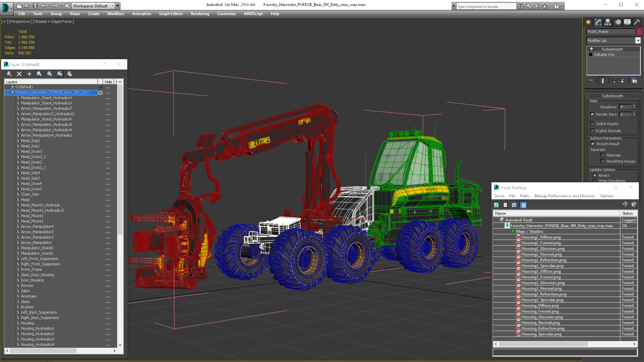Viewport: 644px width, 362px height.
Task: Enable Separate by Smoothing Groups checkbox
Action: pos(603,161)
